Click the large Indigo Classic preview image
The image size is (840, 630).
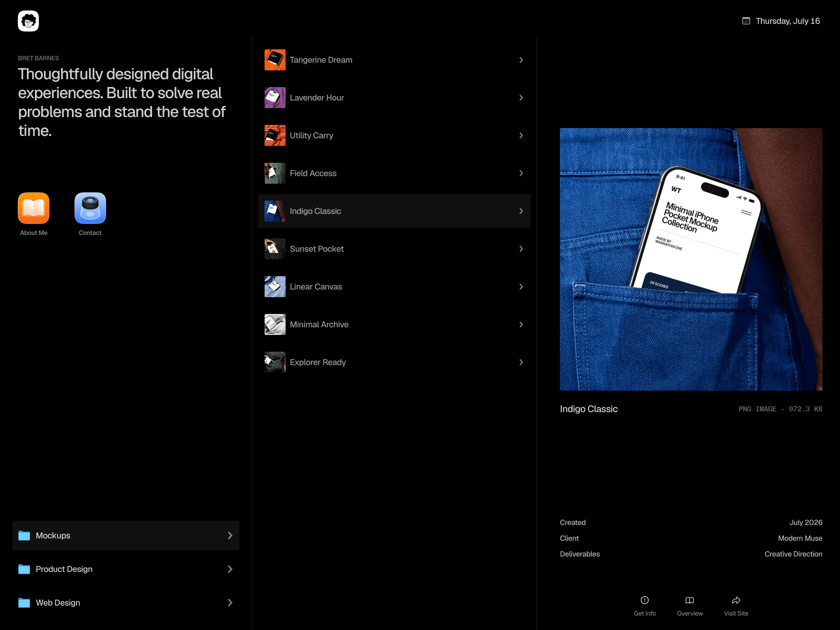[x=691, y=259]
